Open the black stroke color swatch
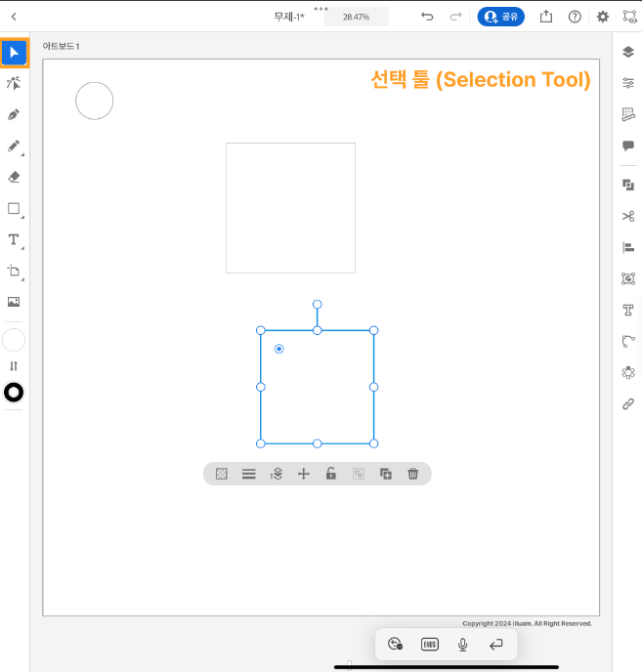 (14, 392)
